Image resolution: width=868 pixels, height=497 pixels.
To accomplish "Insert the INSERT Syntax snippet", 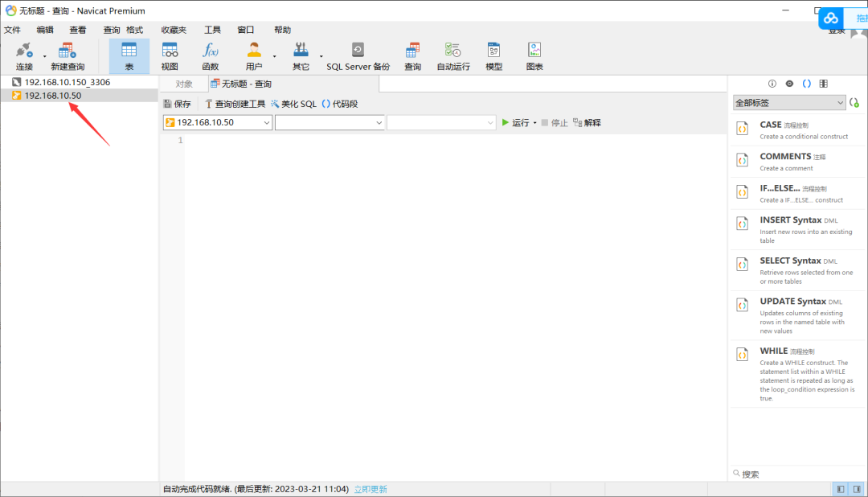I will point(798,229).
